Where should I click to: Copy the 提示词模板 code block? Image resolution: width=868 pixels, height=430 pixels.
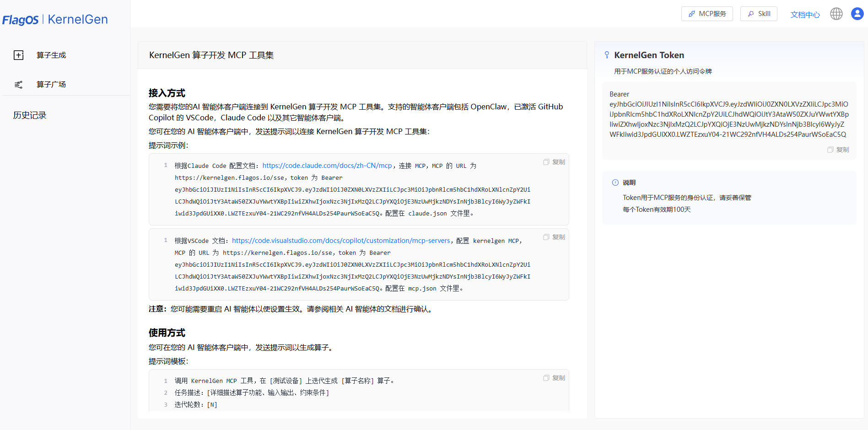tap(554, 378)
